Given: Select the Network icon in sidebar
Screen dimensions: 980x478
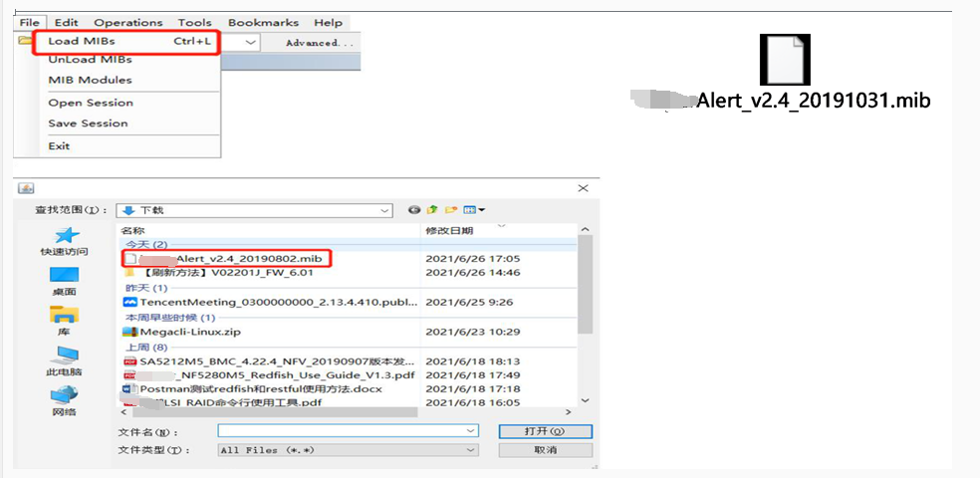Looking at the screenshot, I should (x=65, y=396).
